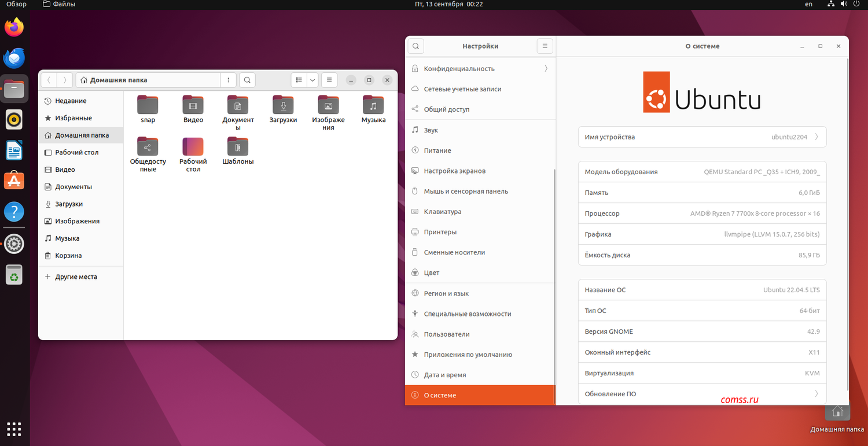Launch Thunderbird mail from the dock

(x=14, y=58)
